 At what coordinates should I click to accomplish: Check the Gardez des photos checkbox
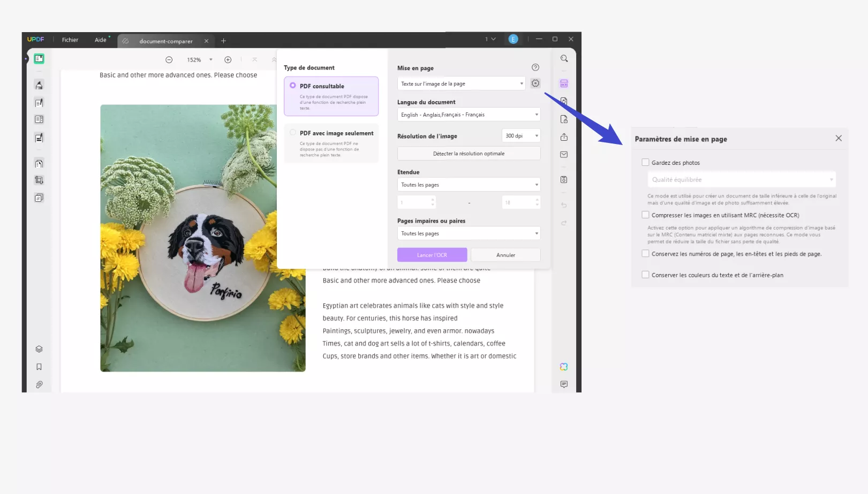point(646,163)
